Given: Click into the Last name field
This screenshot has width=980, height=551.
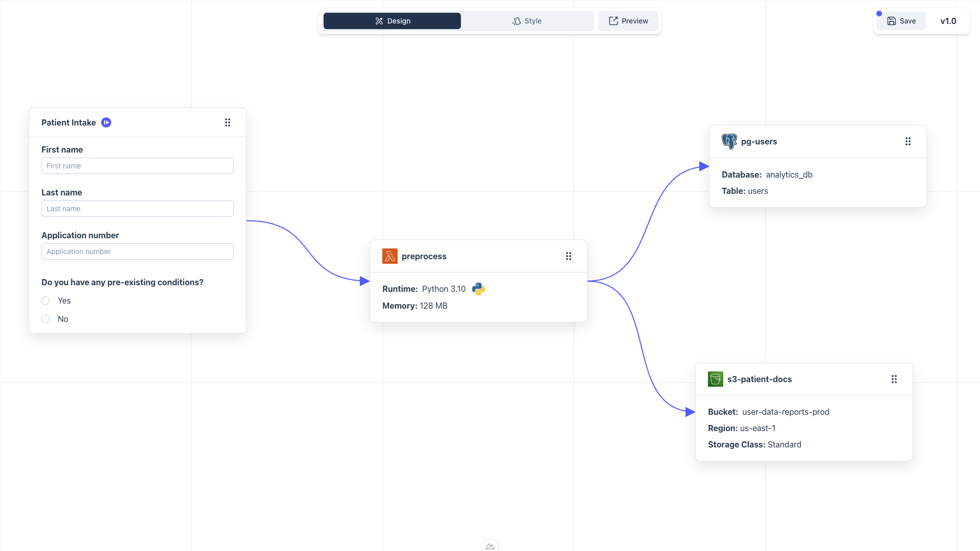Looking at the screenshot, I should [x=137, y=209].
